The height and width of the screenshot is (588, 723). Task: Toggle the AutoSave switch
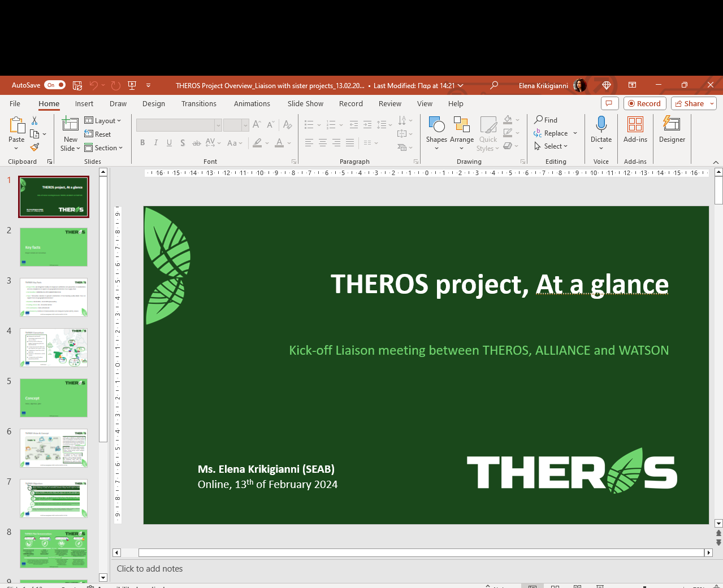point(55,85)
